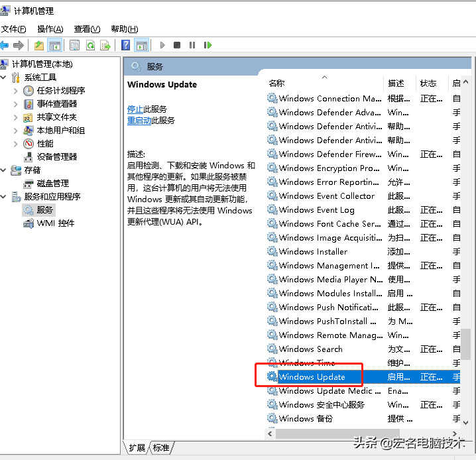Select 任务计划程序 tree item
The width and height of the screenshot is (476, 460).
point(61,91)
